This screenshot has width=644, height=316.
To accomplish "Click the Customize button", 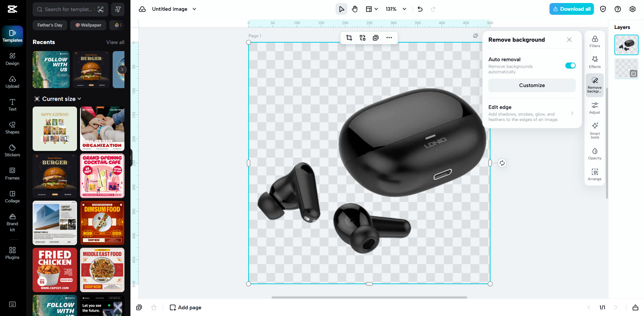I will pos(532,85).
